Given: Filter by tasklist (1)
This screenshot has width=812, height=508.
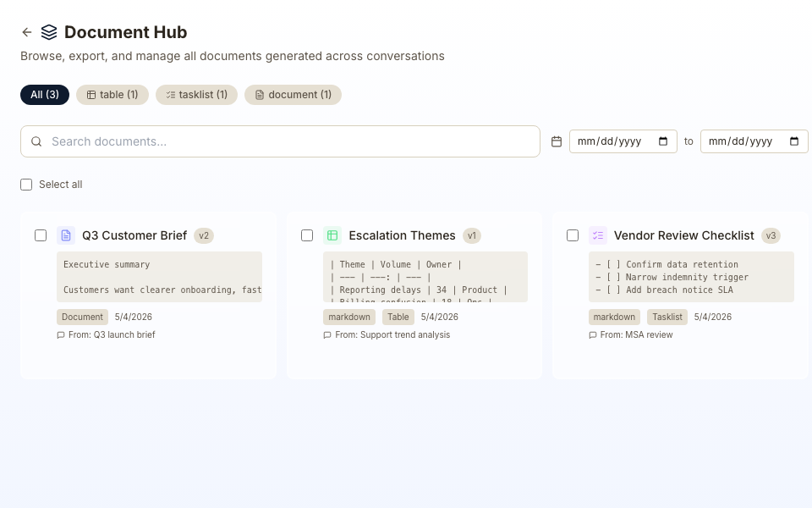Looking at the screenshot, I should click(x=196, y=95).
